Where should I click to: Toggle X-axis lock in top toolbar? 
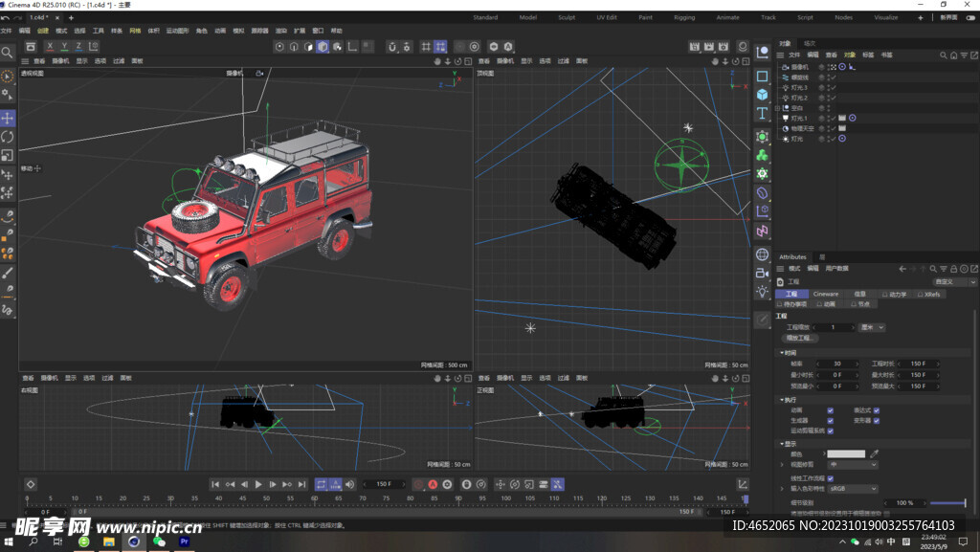50,46
